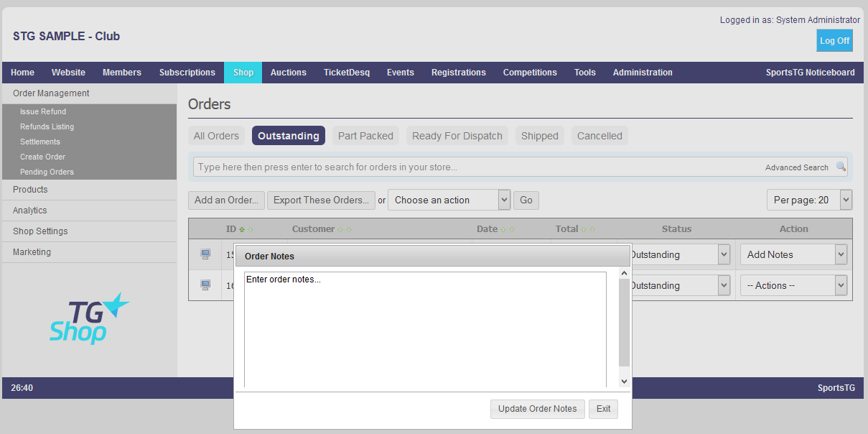Open Issue Refund in sidebar
This screenshot has width=868, height=434.
(43, 111)
